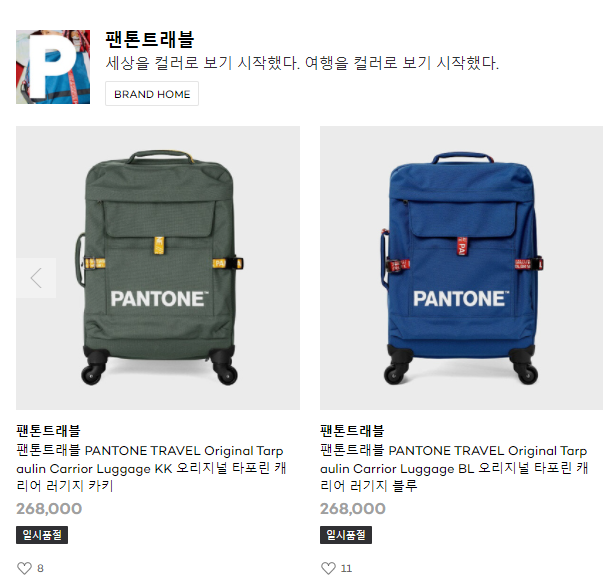The width and height of the screenshot is (614, 588).
Task: Like the khaki luggage heart icon
Action: pos(24,568)
